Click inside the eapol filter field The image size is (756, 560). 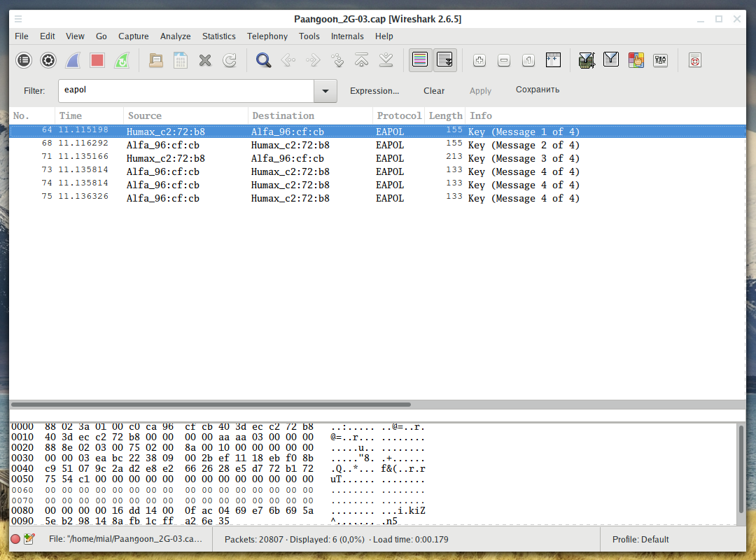185,91
